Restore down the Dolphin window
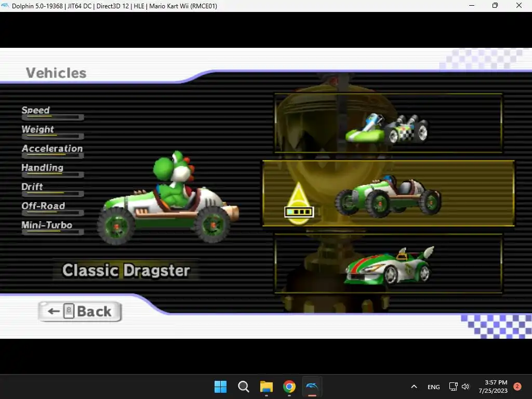This screenshot has width=532, height=399. pyautogui.click(x=495, y=5)
